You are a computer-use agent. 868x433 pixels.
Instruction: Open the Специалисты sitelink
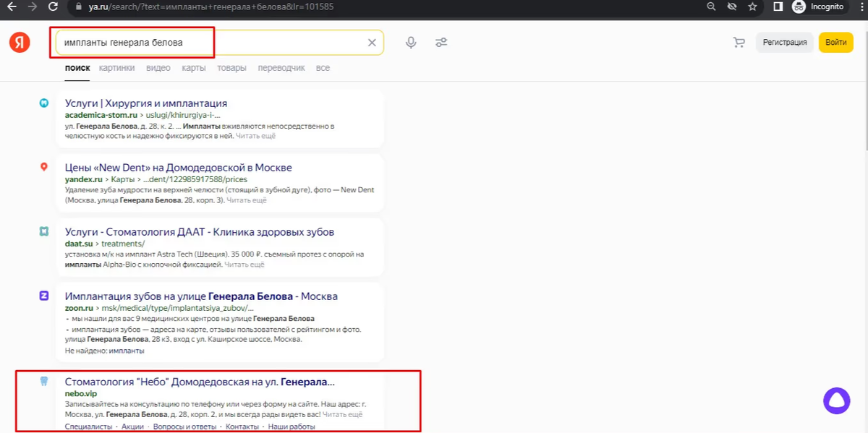pos(88,427)
